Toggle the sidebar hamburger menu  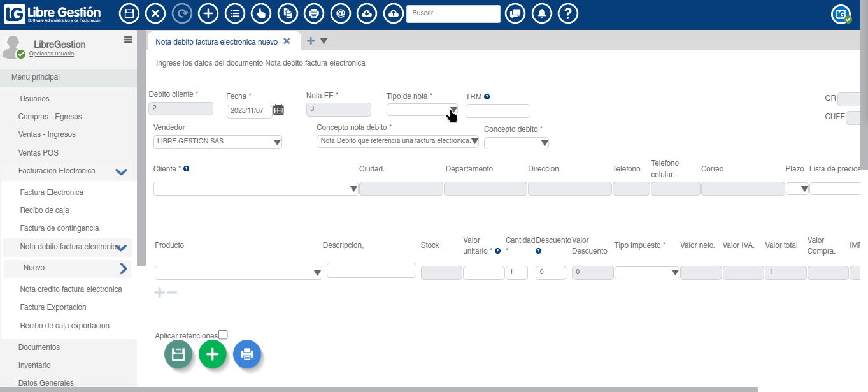[x=128, y=40]
